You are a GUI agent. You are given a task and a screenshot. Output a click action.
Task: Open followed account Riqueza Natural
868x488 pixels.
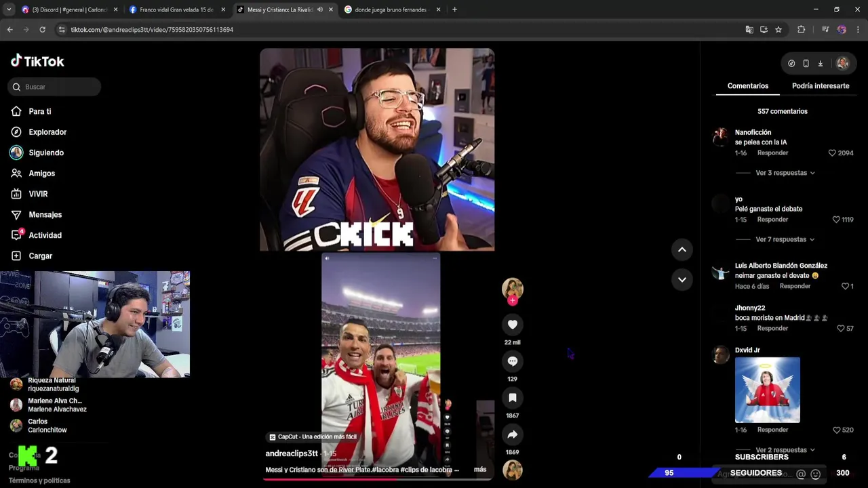[53, 384]
